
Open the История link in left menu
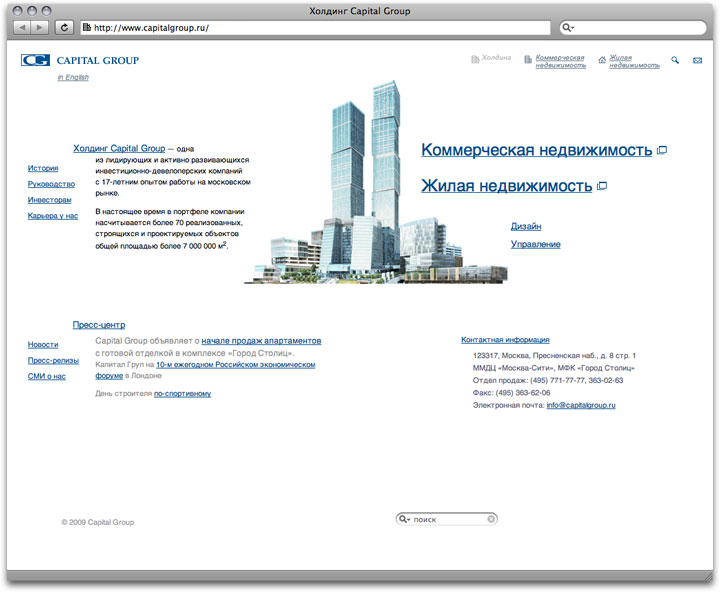point(43,168)
